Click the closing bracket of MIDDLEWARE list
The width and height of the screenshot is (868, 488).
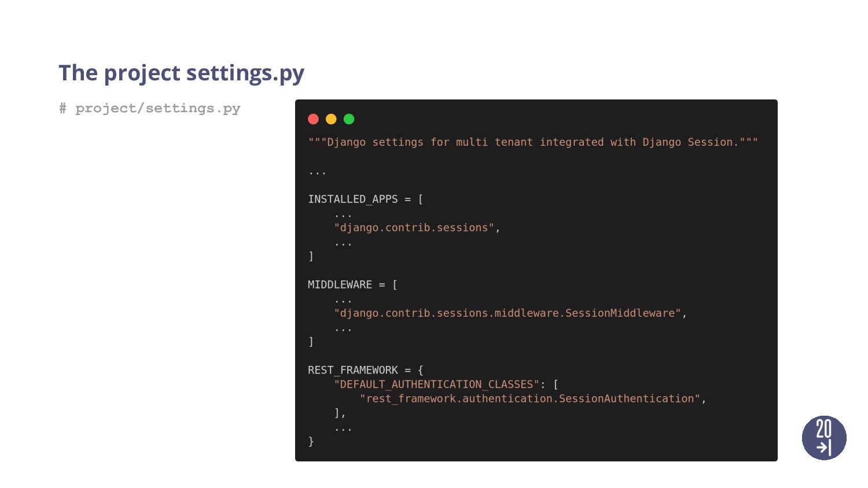point(311,342)
